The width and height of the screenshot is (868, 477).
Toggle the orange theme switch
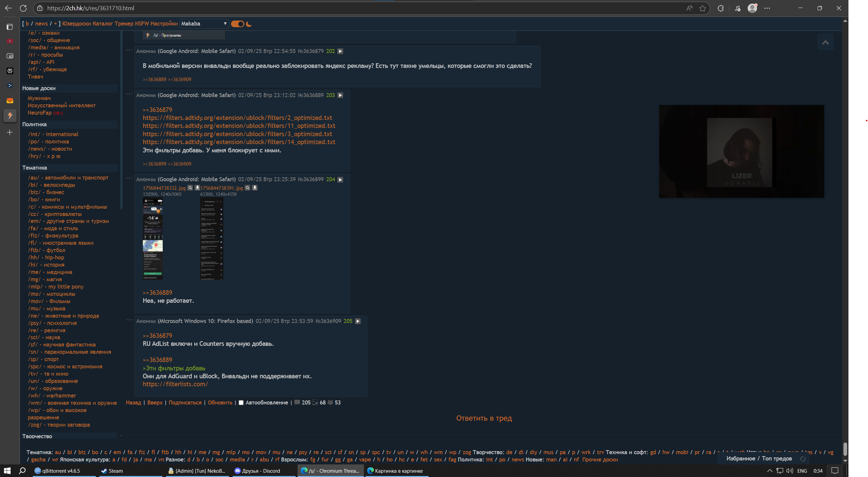point(238,24)
